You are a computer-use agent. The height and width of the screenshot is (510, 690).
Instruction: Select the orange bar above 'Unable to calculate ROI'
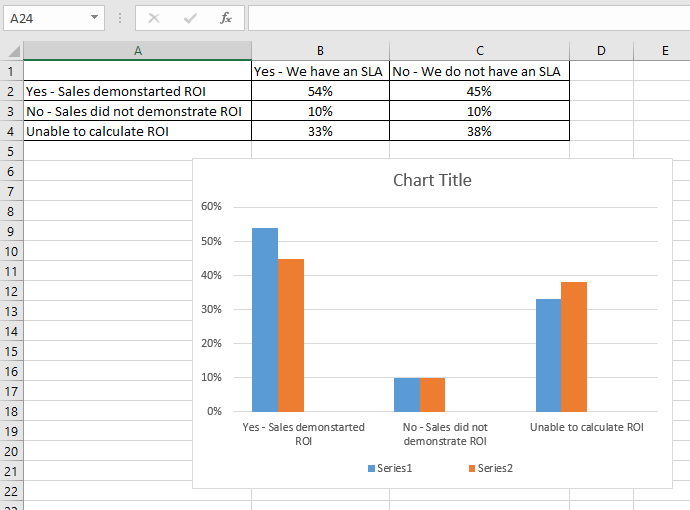point(574,346)
